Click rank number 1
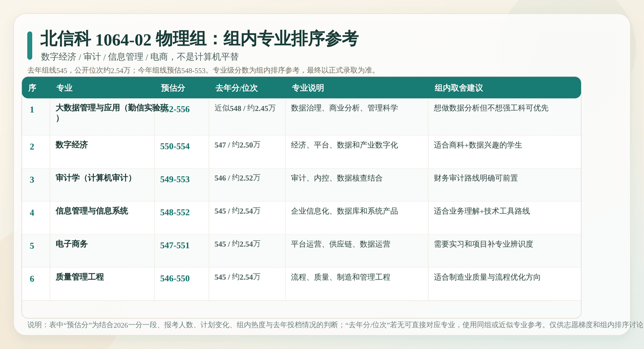The image size is (644, 349). click(x=32, y=110)
